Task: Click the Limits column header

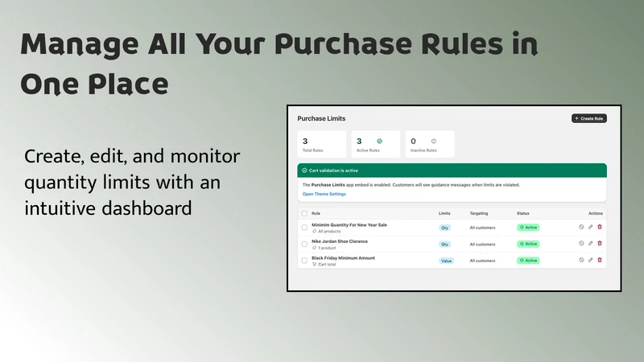Action: coord(444,213)
